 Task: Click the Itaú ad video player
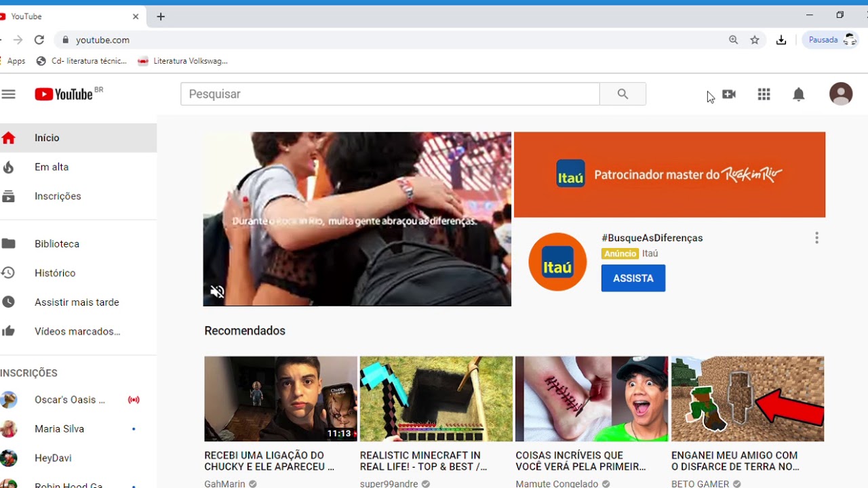click(357, 219)
